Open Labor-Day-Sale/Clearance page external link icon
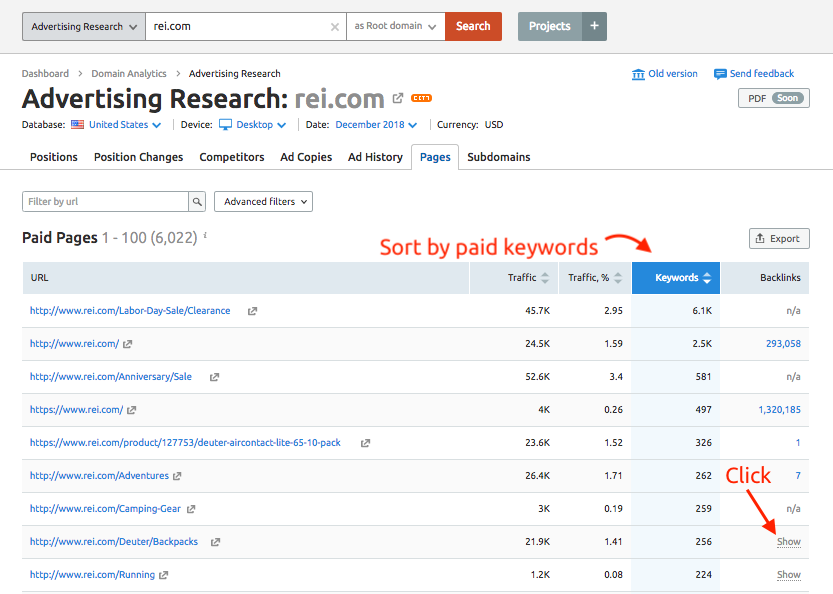Viewport: 833px width, 594px height. [x=252, y=311]
